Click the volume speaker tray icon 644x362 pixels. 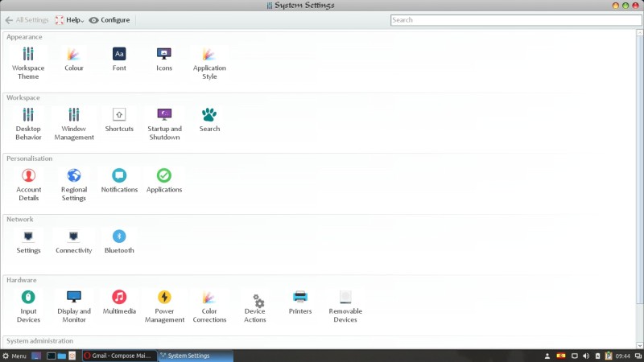pos(586,356)
